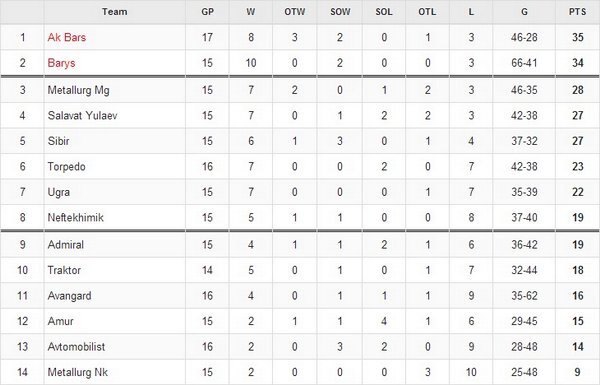The image size is (600, 385).
Task: Sort by SOW column header
Action: click(x=340, y=12)
